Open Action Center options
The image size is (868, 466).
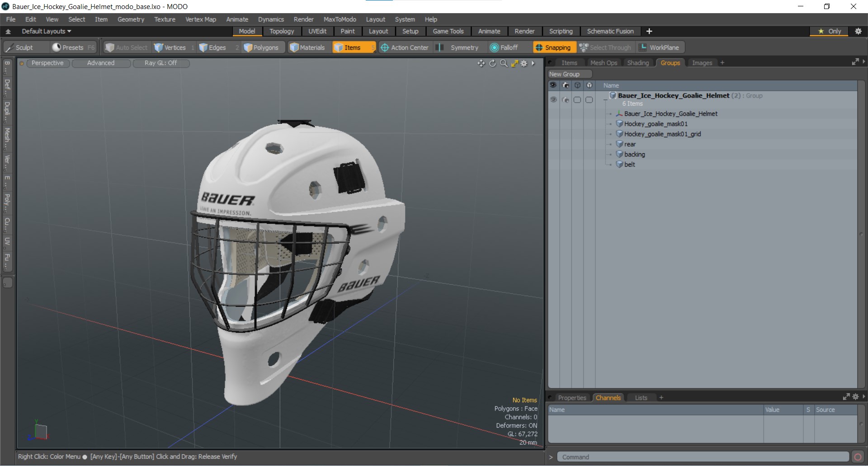[405, 47]
